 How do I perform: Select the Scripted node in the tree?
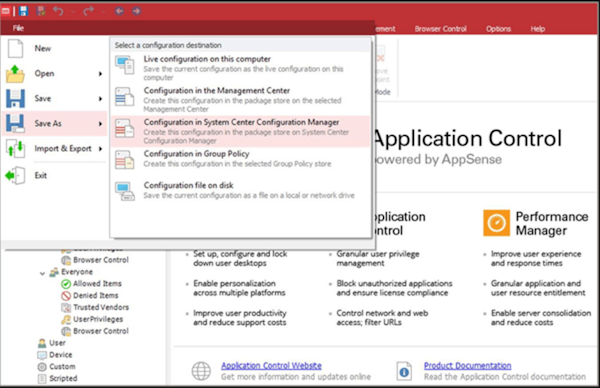point(57,378)
